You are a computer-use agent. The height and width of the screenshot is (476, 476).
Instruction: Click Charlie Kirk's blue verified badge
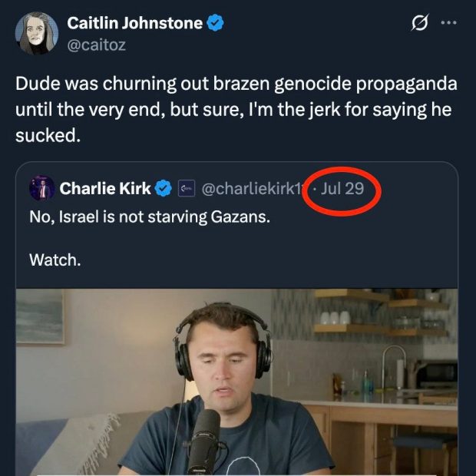pyautogui.click(x=164, y=188)
